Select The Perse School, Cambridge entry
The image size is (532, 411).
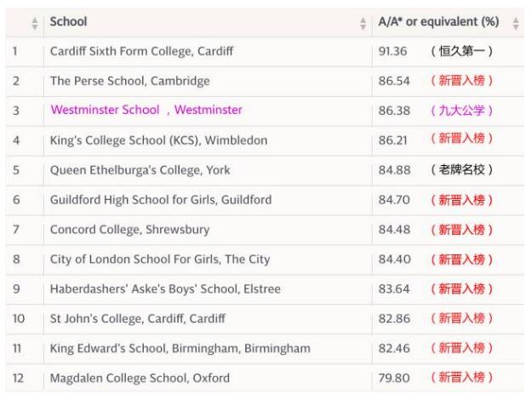[130, 81]
